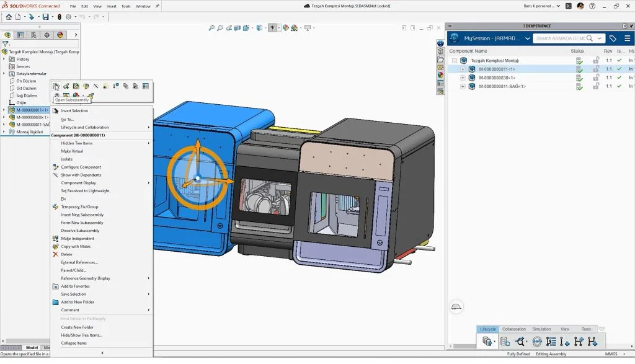This screenshot has height=364, width=635.
Task: Click the tag icon in 3DEXPERIENCE header
Action: (x=613, y=38)
